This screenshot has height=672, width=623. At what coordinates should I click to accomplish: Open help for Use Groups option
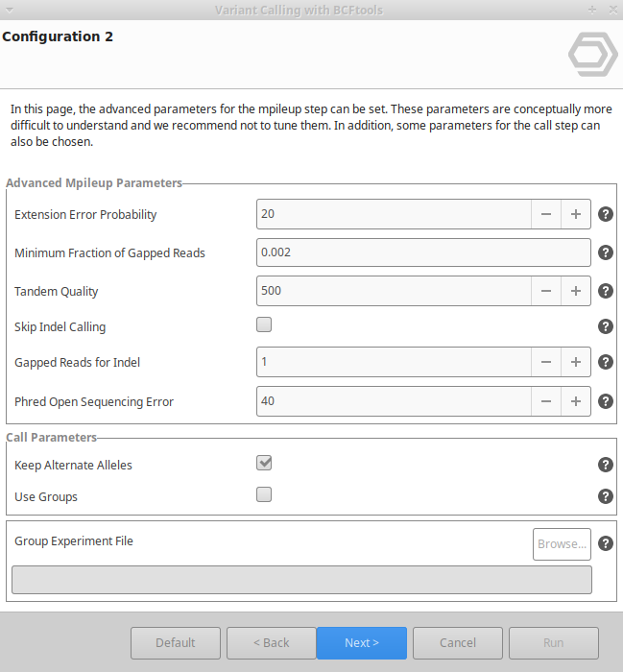606,496
